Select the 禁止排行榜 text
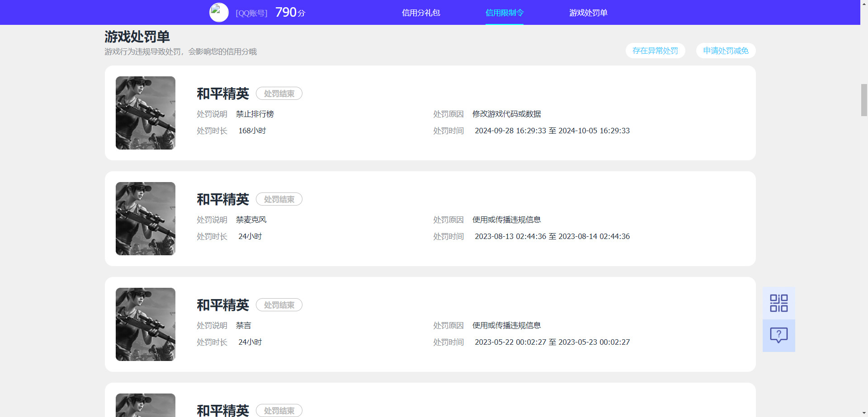The height and width of the screenshot is (417, 868). 255,114
